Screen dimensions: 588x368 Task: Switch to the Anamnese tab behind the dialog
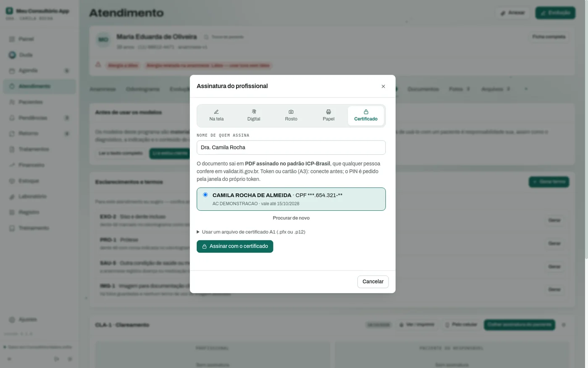click(x=103, y=89)
